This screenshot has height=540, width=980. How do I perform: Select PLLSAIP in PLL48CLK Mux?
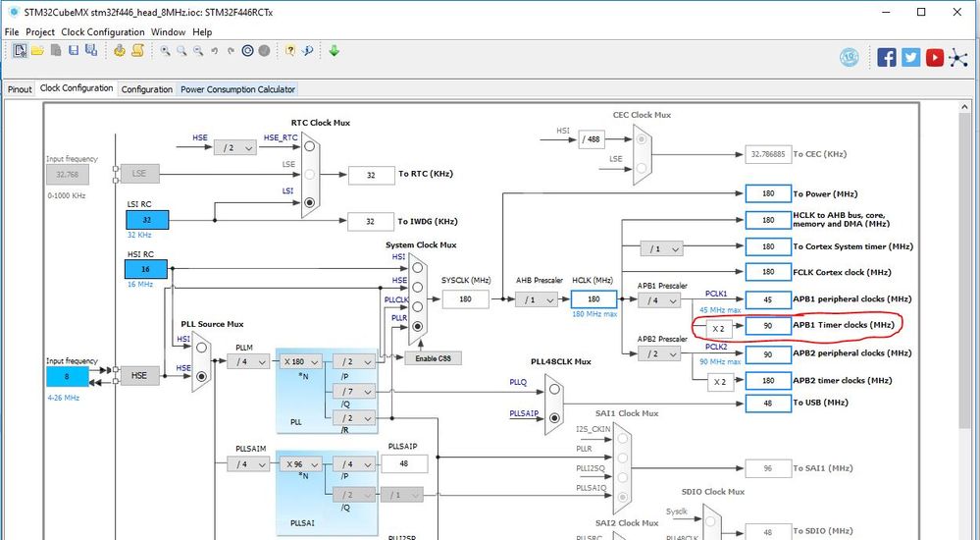554,418
